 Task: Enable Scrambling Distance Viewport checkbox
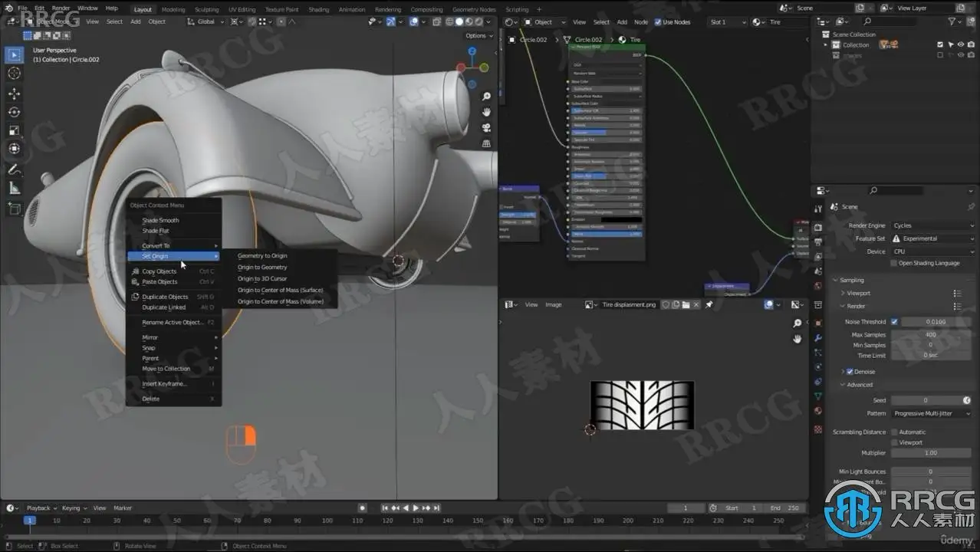[894, 442]
